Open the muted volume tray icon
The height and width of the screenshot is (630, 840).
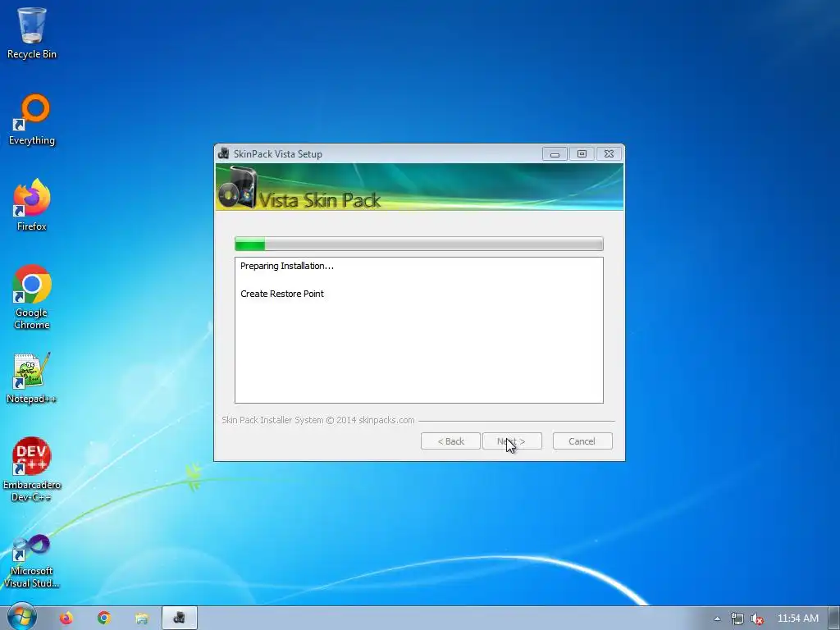pos(757,619)
